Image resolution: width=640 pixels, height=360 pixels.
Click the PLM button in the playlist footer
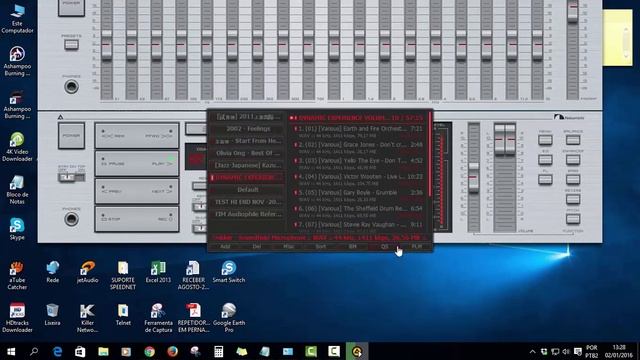[416, 247]
